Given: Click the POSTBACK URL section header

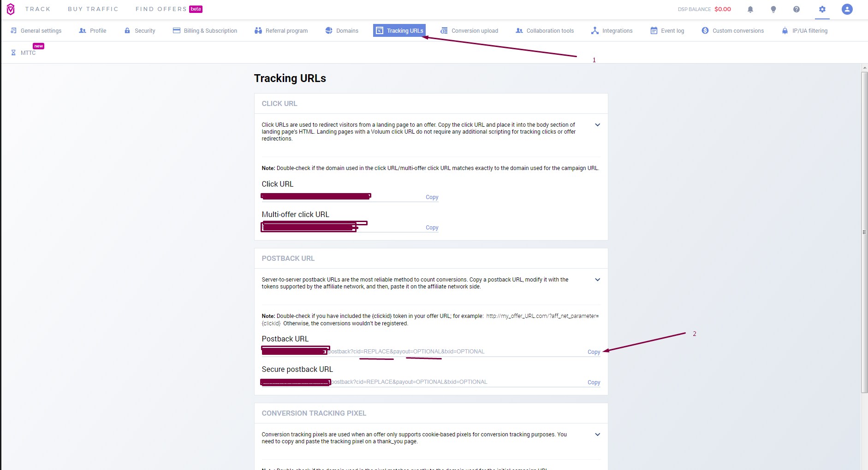Looking at the screenshot, I should (x=288, y=258).
